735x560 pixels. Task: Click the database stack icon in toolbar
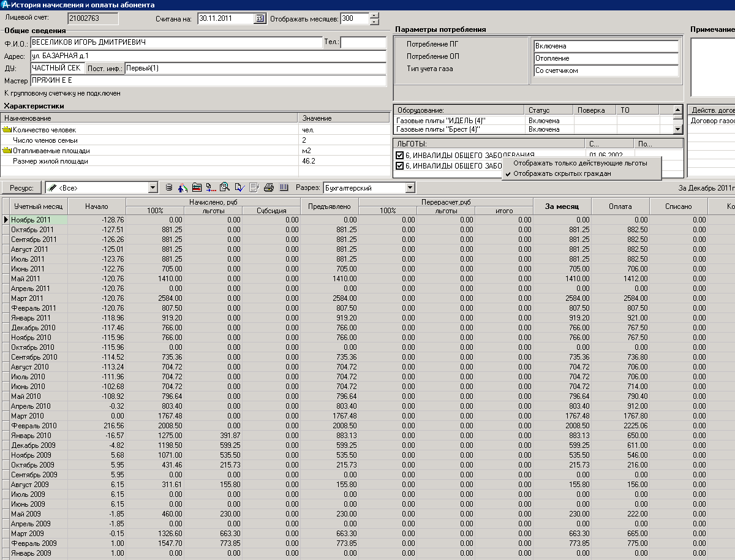coord(170,187)
